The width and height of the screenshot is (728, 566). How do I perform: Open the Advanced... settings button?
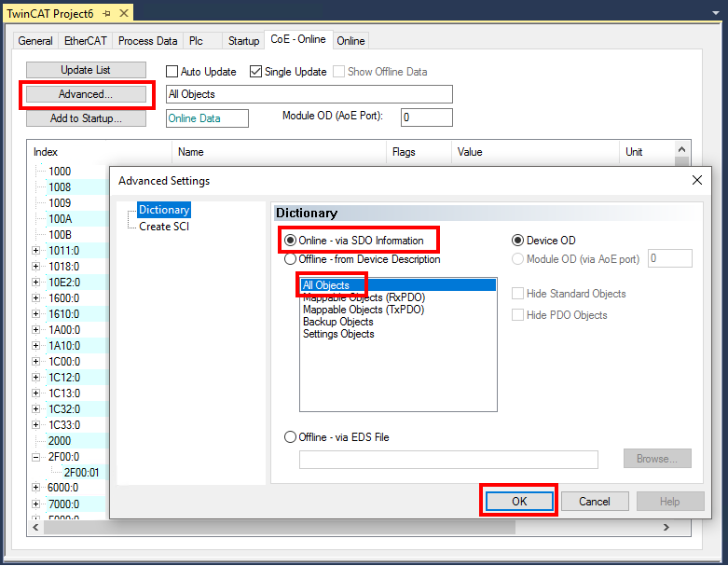coord(86,94)
